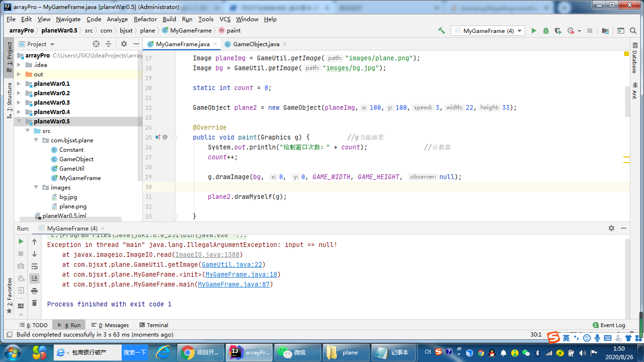Viewport: 644px width, 362px height.
Task: Click the down arrow in the Run console
Action: click(x=34, y=254)
